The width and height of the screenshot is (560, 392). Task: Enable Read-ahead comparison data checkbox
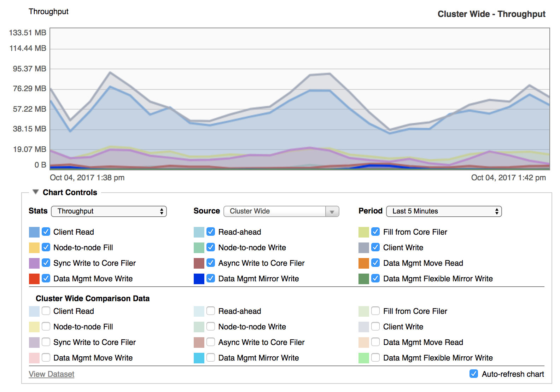[211, 311]
